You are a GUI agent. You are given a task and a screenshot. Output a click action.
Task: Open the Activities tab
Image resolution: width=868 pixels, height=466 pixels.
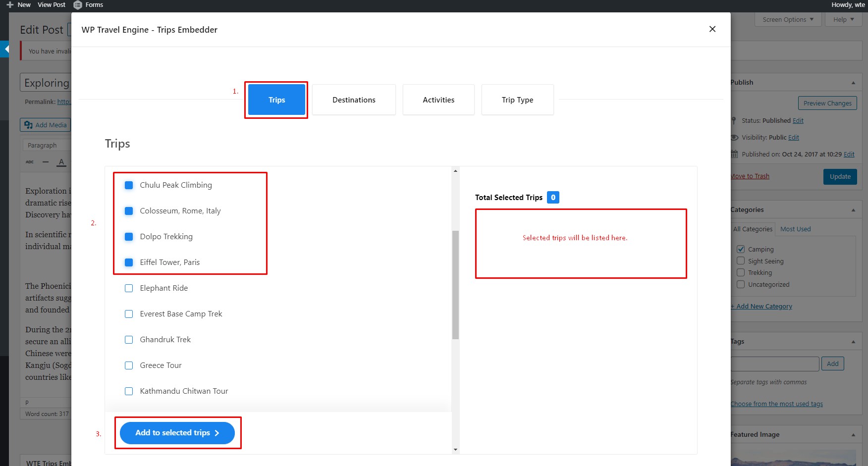click(x=438, y=100)
